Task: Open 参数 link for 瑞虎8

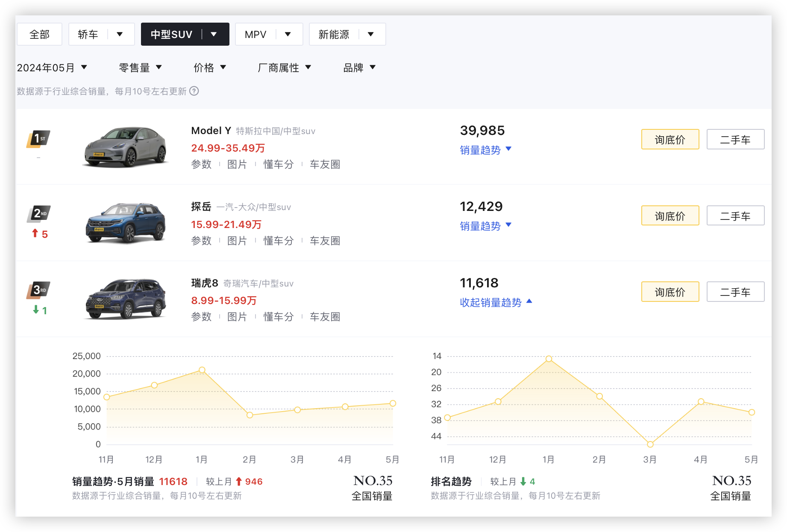Action: 201,317
